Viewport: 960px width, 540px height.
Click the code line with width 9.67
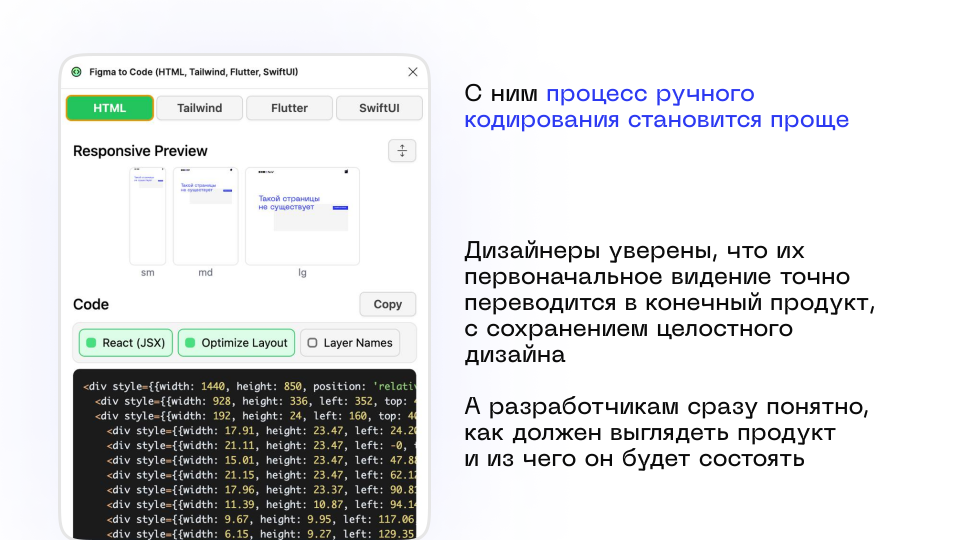(261, 519)
